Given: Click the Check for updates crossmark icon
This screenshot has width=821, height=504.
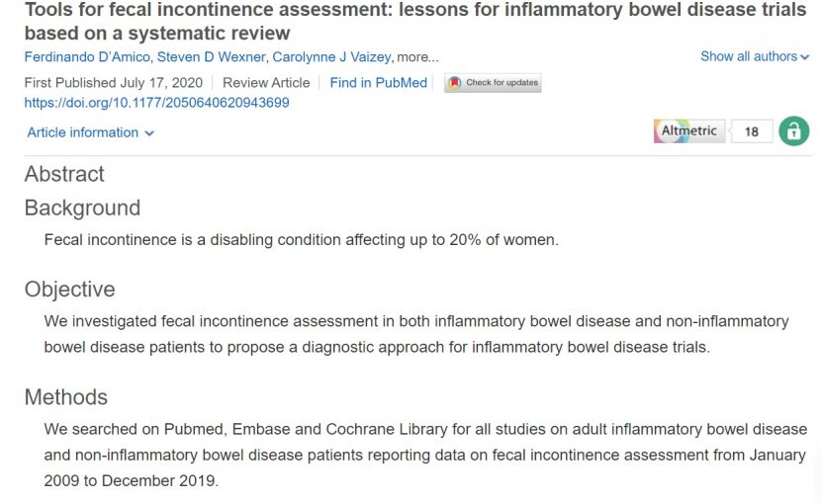Looking at the screenshot, I should point(454,83).
